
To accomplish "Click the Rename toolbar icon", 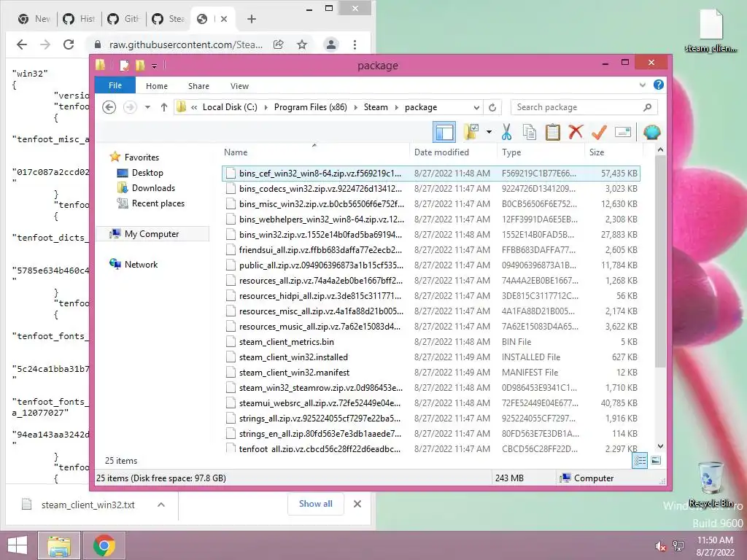I will 623,132.
